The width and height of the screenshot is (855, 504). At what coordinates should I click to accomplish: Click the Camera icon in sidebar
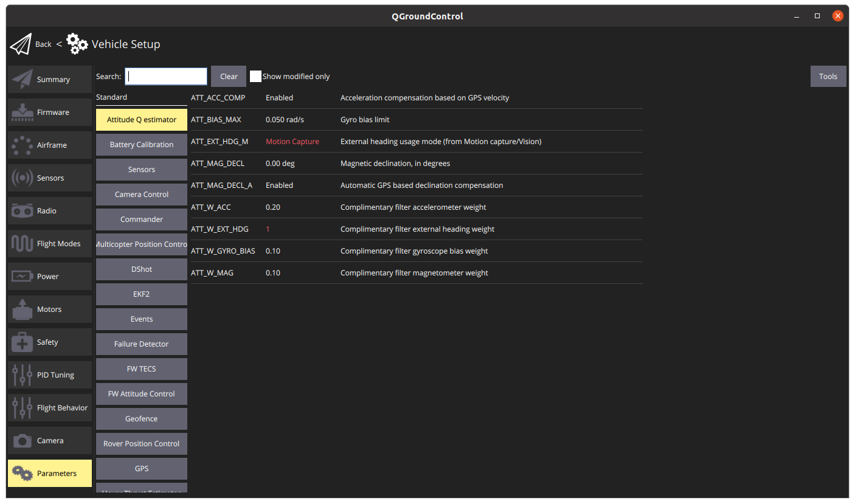click(22, 441)
